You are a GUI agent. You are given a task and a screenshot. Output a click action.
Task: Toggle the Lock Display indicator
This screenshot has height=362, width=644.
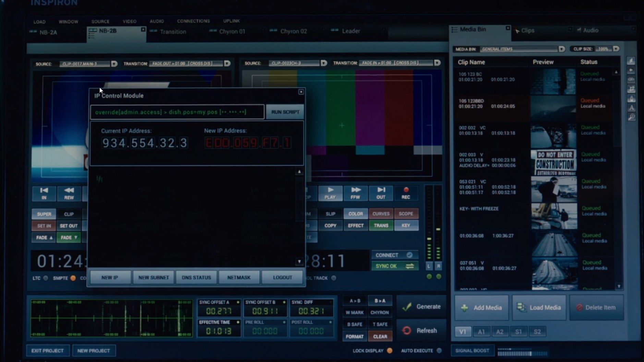pos(389,351)
